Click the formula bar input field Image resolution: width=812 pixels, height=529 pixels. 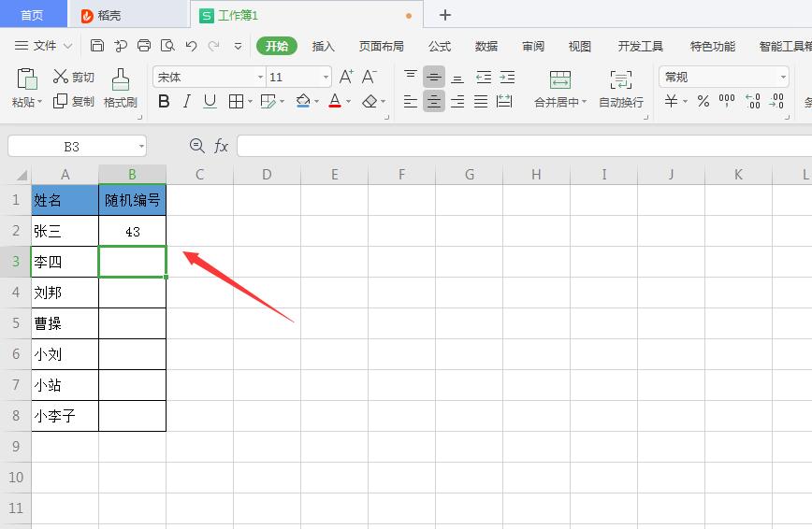pyautogui.click(x=524, y=146)
